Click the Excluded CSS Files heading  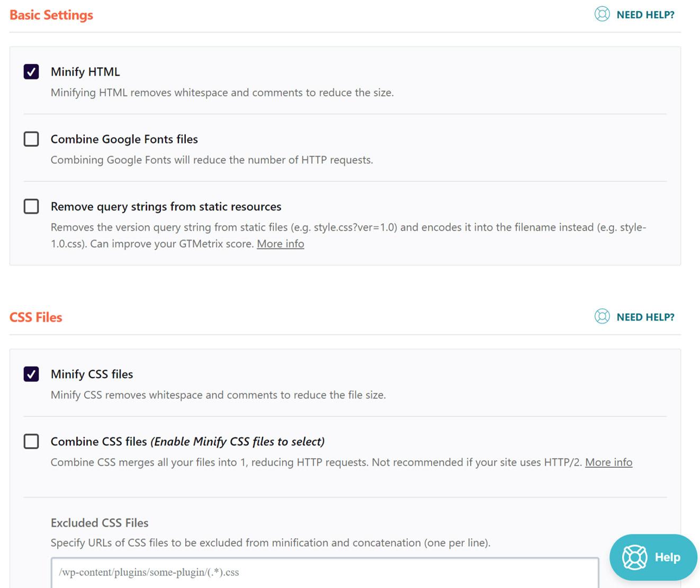(x=100, y=523)
